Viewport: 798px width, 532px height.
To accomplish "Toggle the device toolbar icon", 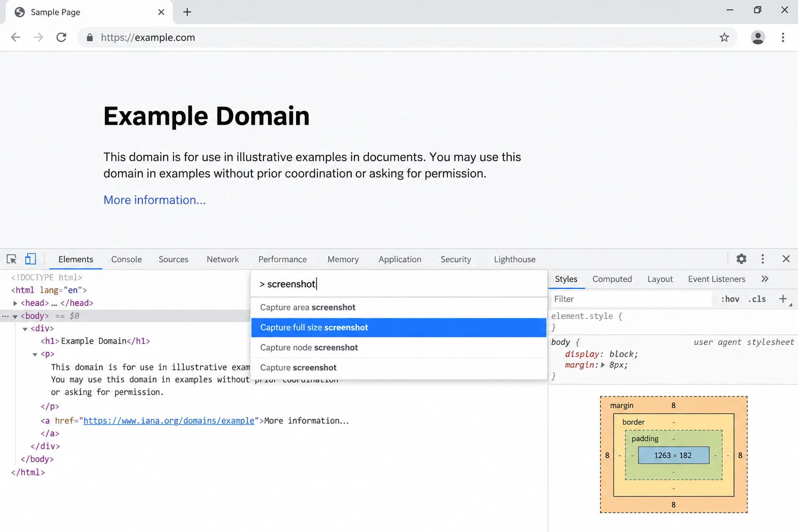I will click(x=31, y=259).
